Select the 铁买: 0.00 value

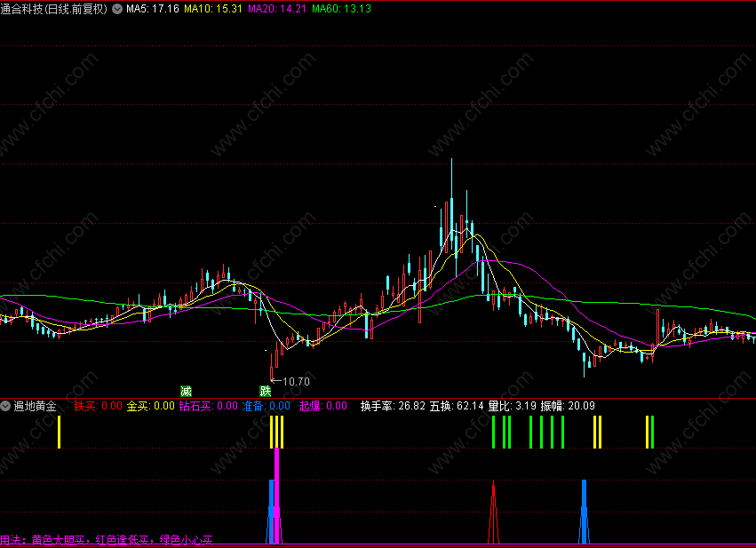tap(99, 406)
